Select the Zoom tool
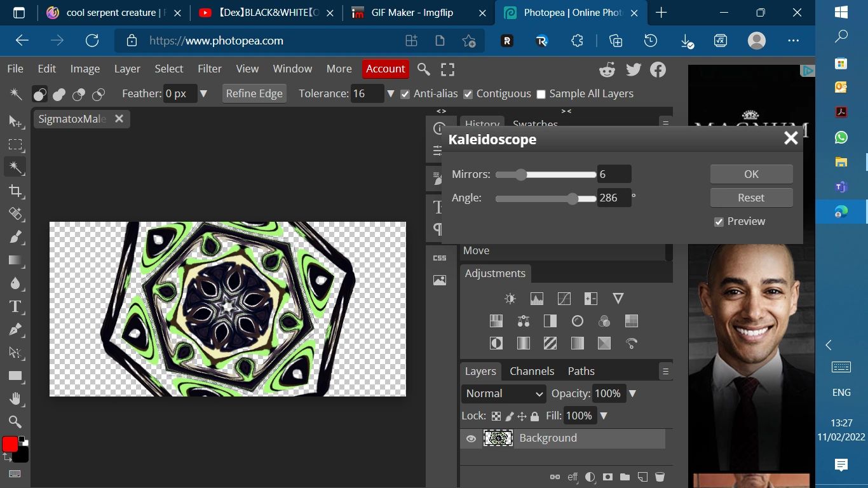Image resolution: width=868 pixels, height=488 pixels. tap(15, 422)
